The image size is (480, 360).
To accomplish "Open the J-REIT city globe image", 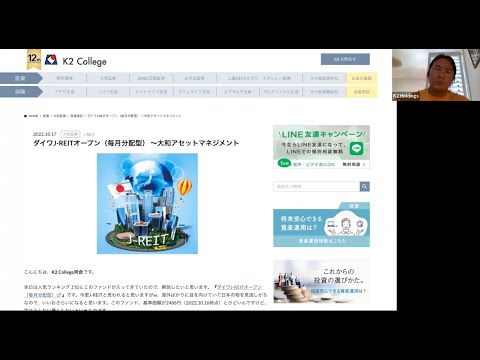I will coord(147,204).
